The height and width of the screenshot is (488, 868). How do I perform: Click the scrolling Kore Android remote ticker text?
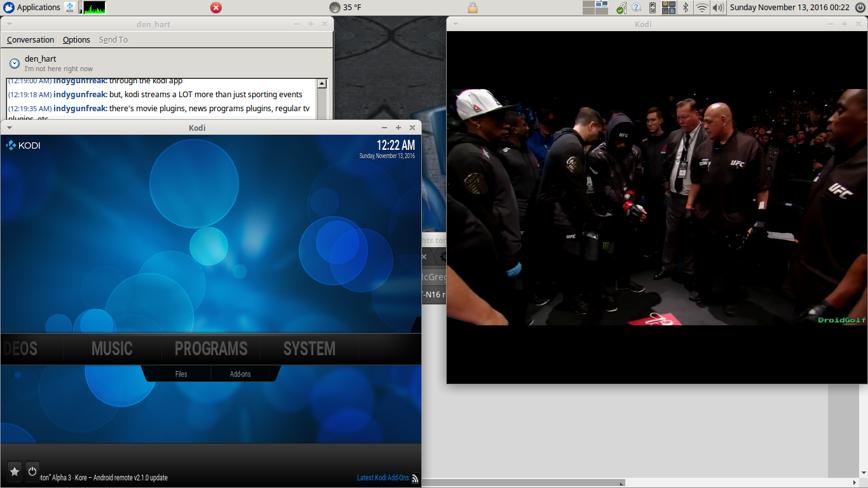click(104, 478)
